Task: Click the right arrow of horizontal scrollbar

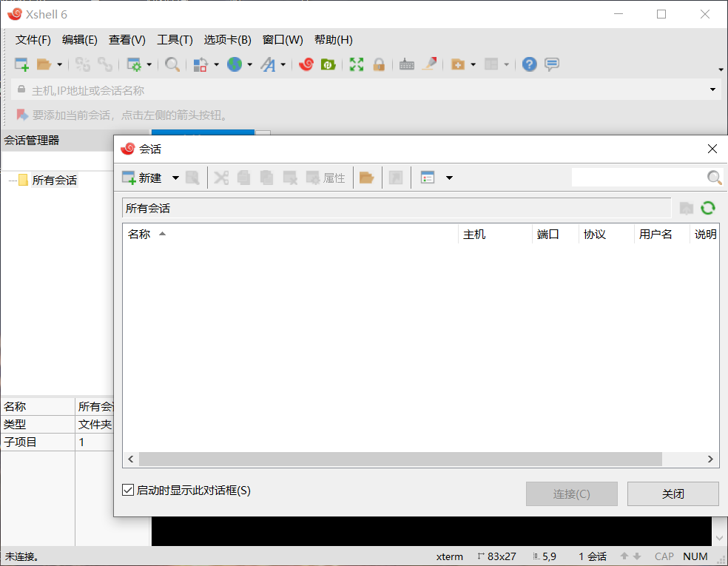Action: 710,459
